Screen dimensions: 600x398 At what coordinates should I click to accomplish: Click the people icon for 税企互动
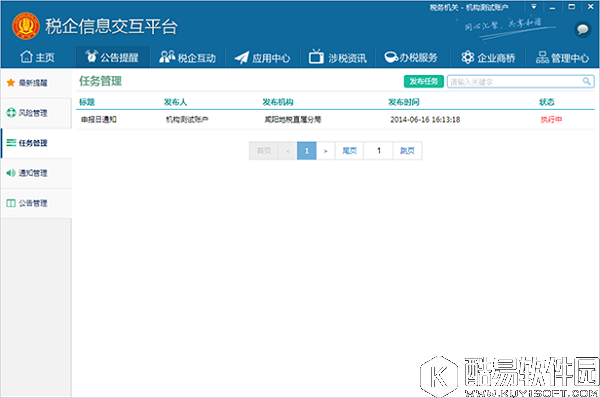point(167,57)
